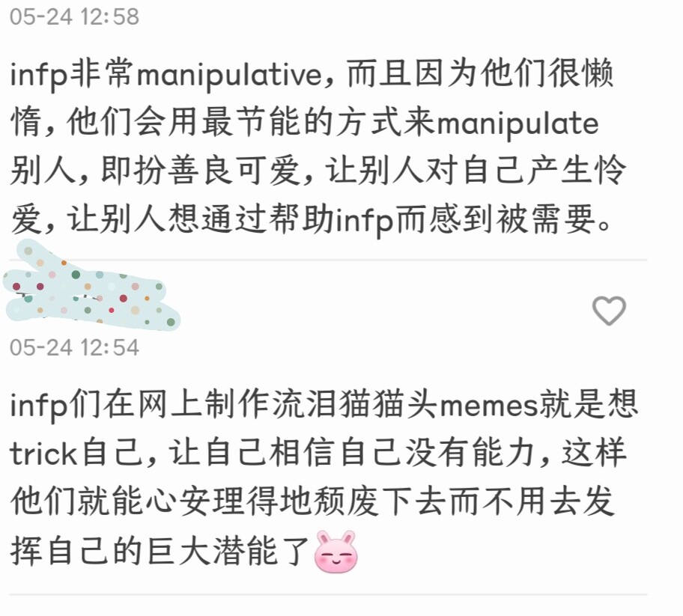
Task: Click the word "trick" in second comment
Action: (43, 454)
